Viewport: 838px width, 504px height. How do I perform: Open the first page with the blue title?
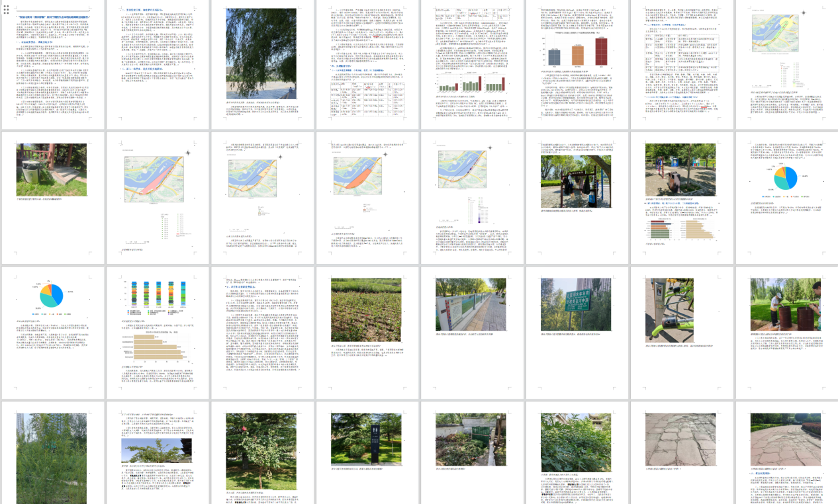point(54,65)
